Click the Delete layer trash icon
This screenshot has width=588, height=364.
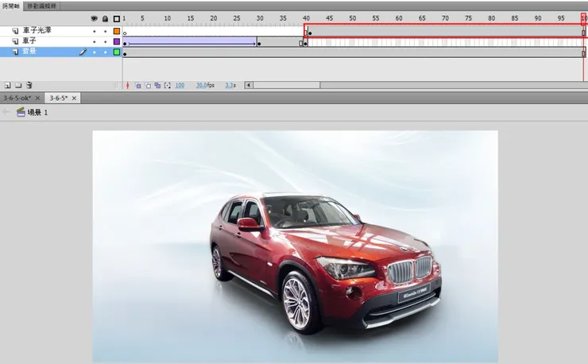click(29, 85)
